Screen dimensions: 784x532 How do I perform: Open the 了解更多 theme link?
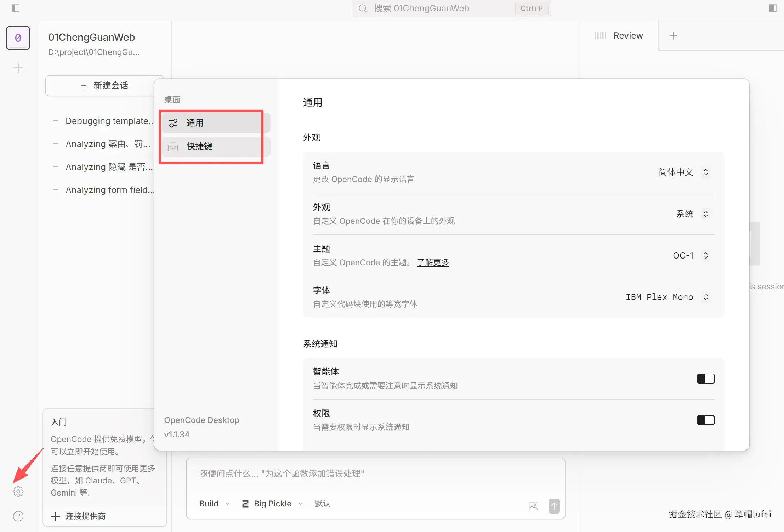[x=433, y=262]
